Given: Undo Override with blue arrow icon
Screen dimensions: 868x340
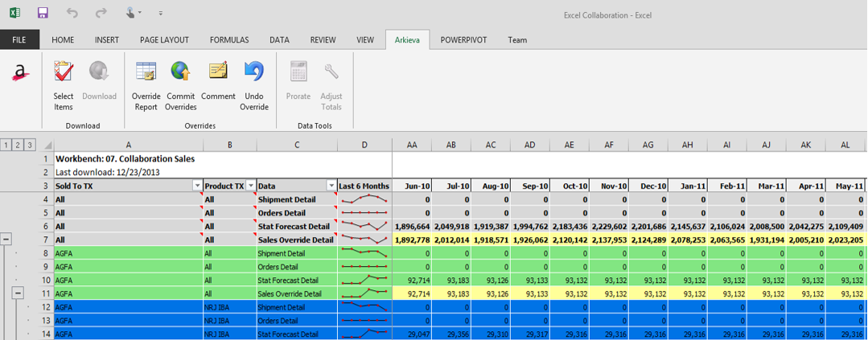Looking at the screenshot, I should coord(254,86).
